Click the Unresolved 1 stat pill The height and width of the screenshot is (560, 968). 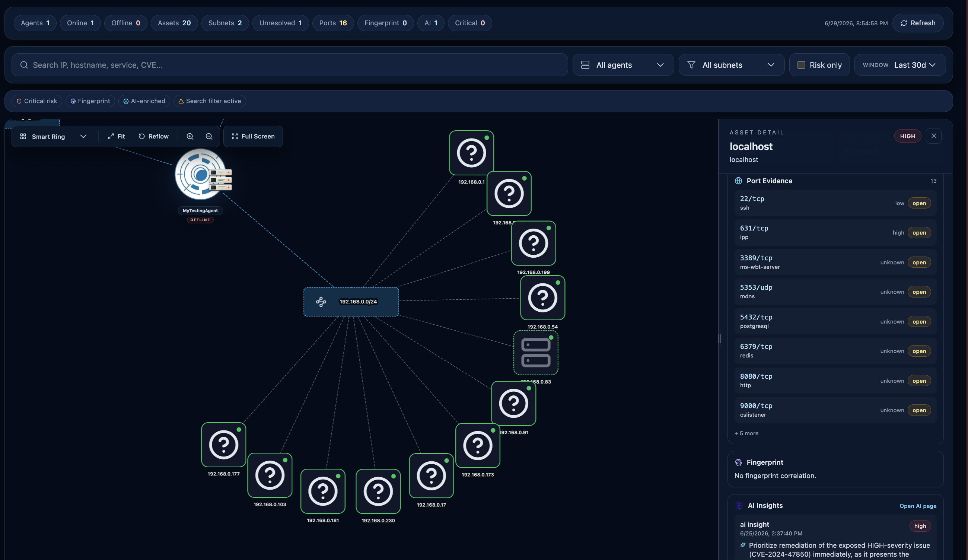(280, 23)
